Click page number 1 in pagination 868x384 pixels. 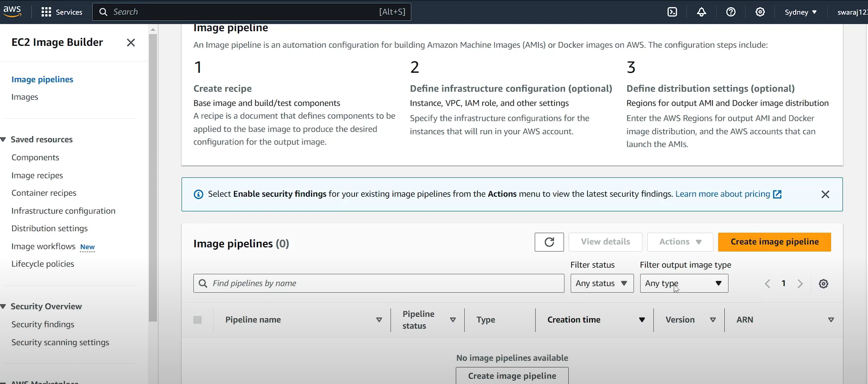(x=783, y=283)
